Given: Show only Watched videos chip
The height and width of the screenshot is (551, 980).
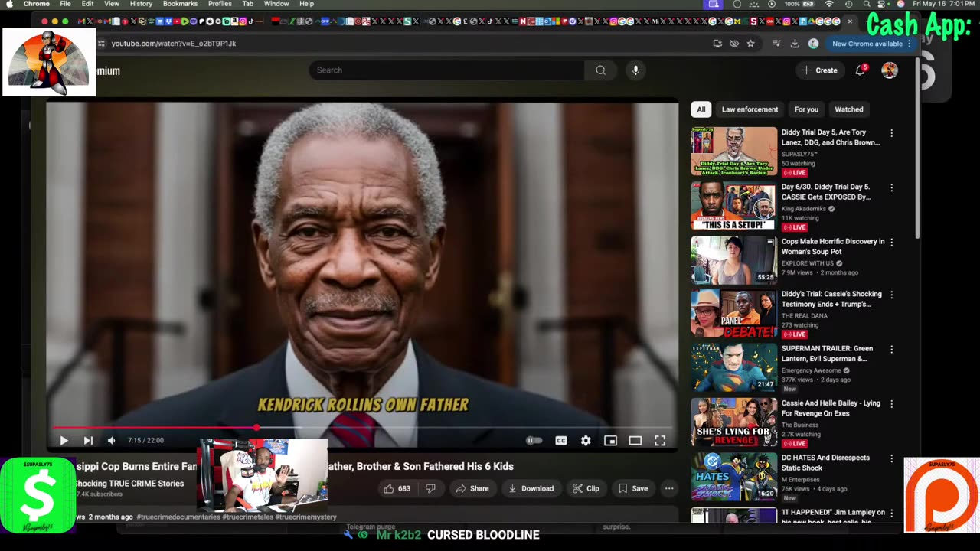Looking at the screenshot, I should coord(849,109).
